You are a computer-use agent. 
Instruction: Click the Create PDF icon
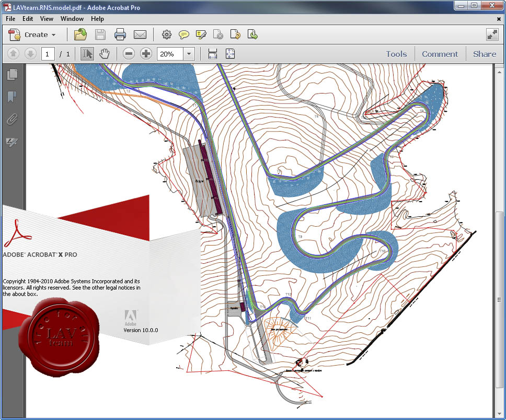pos(15,34)
